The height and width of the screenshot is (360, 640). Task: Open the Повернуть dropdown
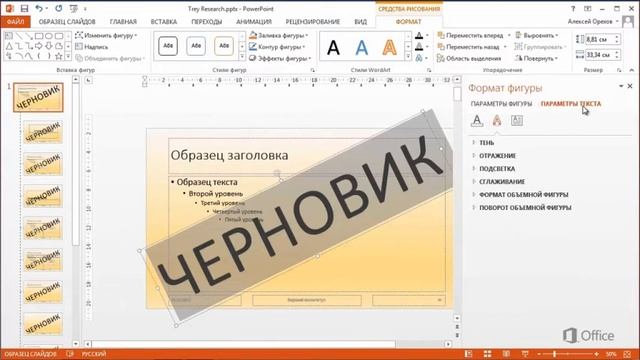point(536,58)
